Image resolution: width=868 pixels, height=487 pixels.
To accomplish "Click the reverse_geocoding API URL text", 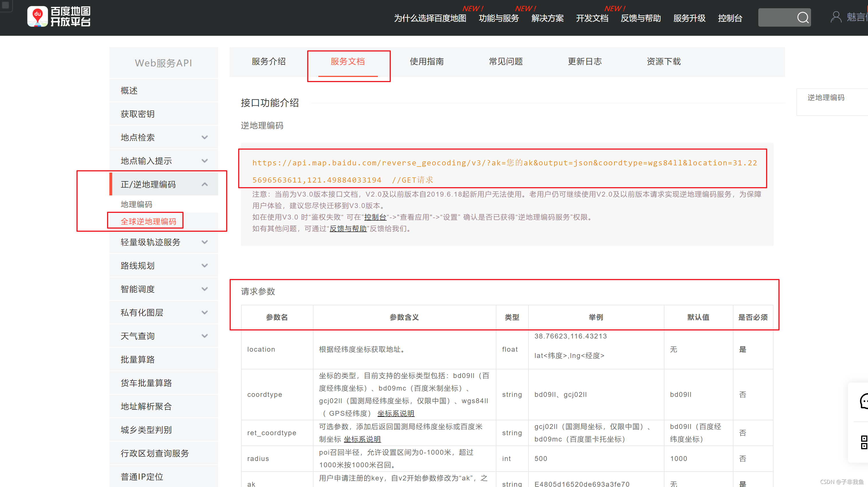I will pyautogui.click(x=505, y=171).
